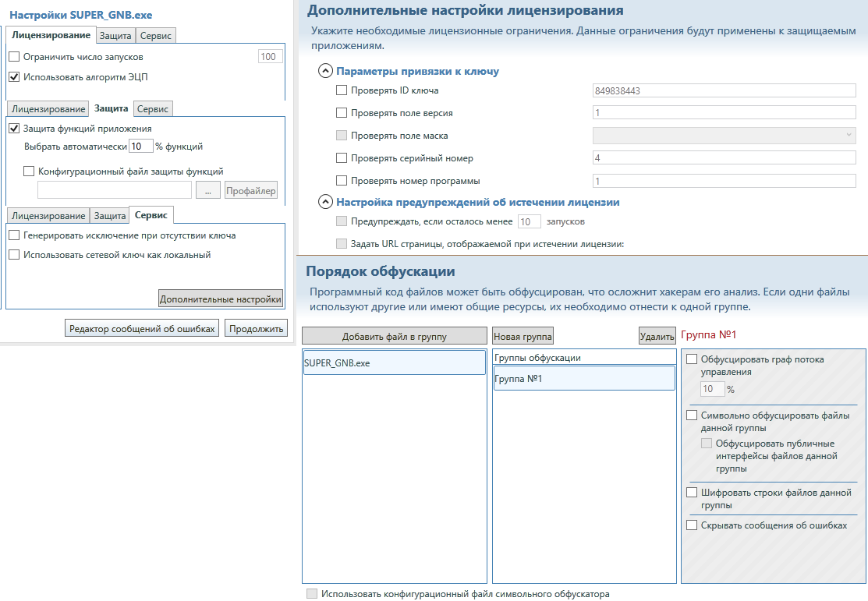Toggle Обфусцировать граф потока управления
This screenshot has height=601, width=868.
692,359
